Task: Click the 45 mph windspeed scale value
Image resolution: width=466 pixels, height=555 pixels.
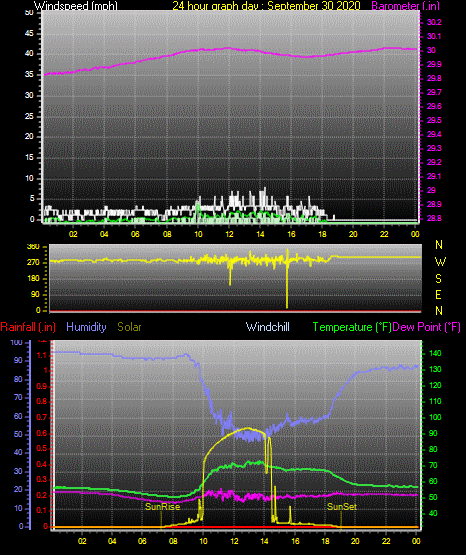Action: point(29,34)
